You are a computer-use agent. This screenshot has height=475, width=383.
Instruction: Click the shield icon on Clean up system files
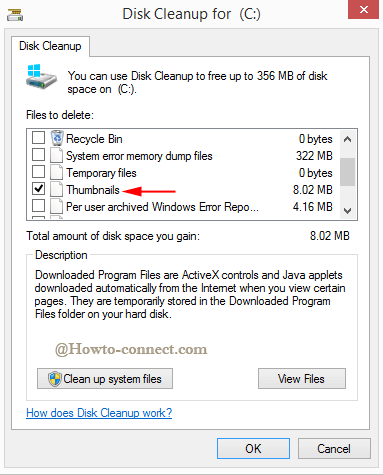(54, 379)
